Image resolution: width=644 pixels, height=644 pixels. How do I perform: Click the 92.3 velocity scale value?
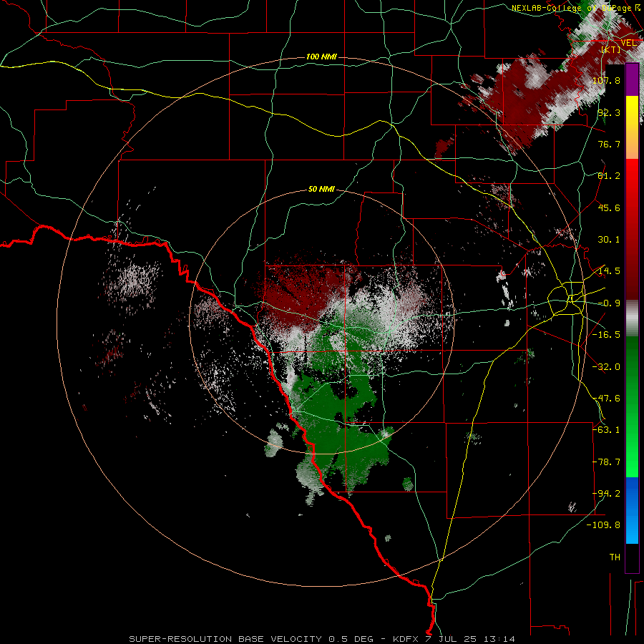point(609,112)
